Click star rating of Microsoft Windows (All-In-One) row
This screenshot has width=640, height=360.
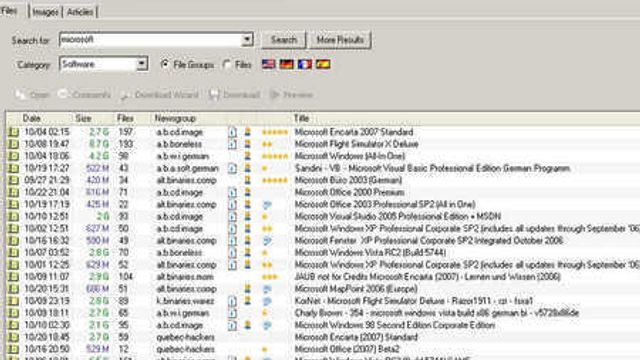[275, 156]
